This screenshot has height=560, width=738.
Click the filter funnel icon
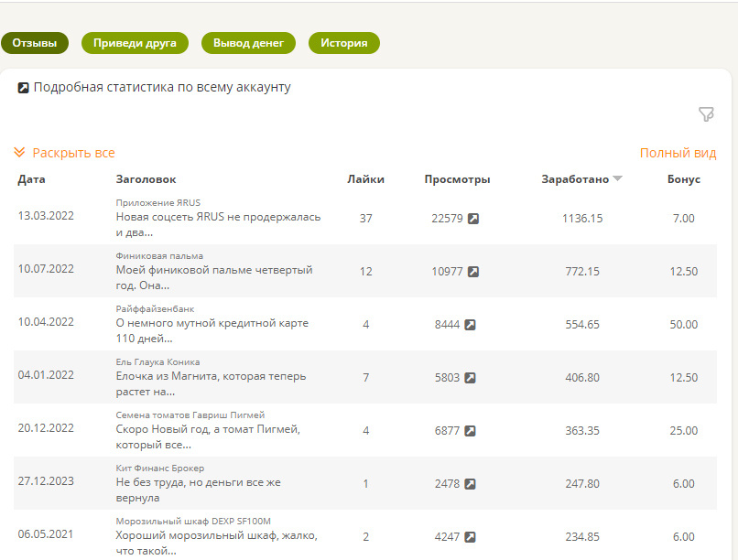(706, 114)
